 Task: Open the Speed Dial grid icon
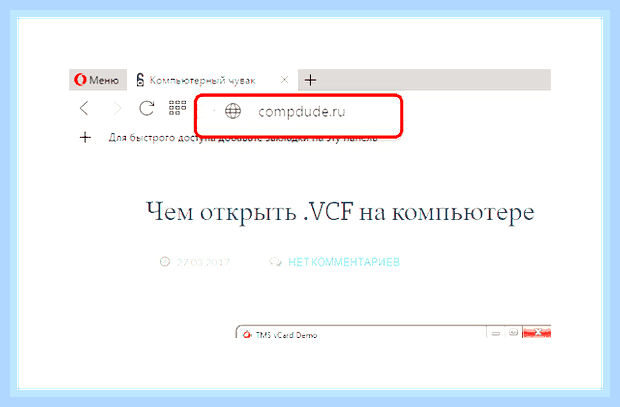[x=178, y=108]
